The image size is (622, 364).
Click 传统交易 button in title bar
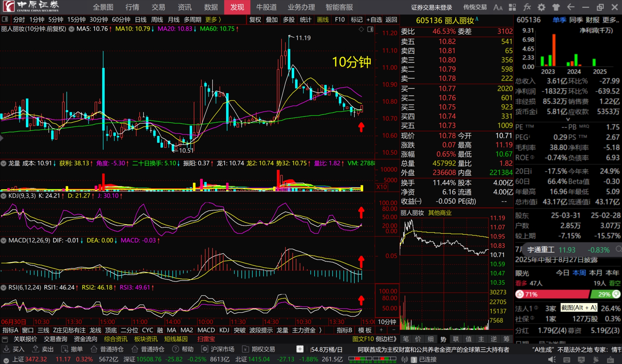pyautogui.click(x=475, y=7)
